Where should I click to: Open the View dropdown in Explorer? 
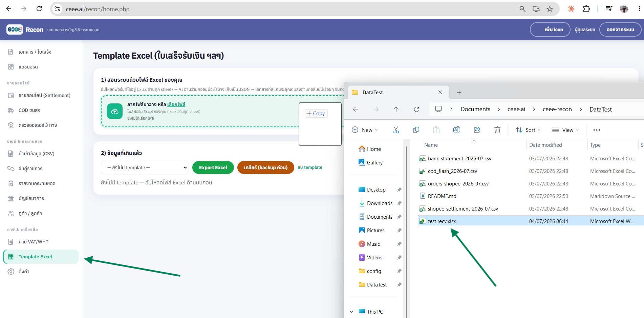click(x=565, y=130)
